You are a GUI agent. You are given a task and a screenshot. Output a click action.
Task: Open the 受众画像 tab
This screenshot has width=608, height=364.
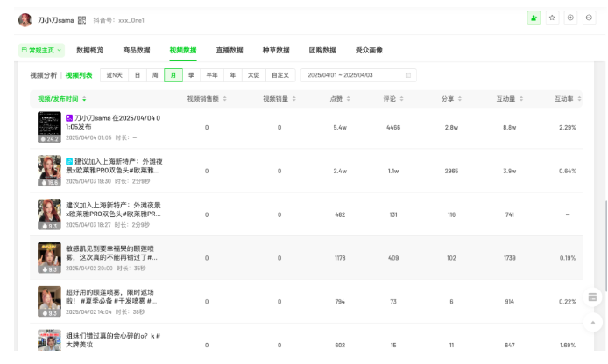369,51
